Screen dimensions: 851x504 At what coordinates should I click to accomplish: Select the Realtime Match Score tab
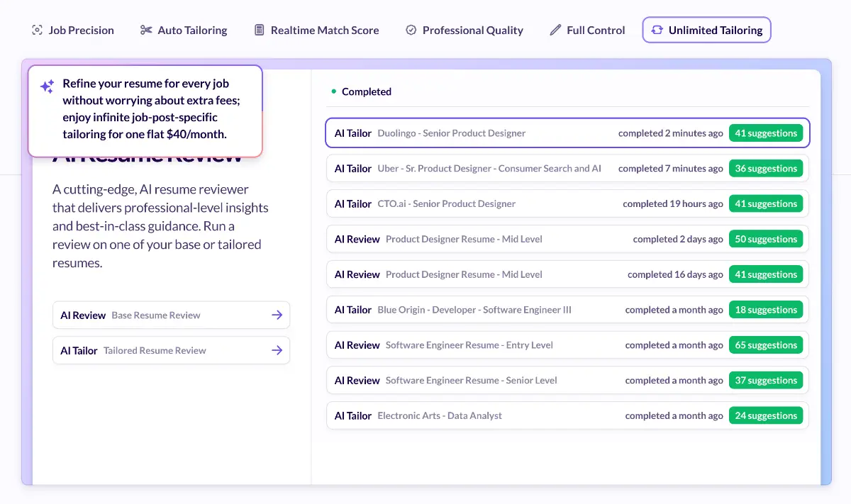pyautogui.click(x=316, y=30)
